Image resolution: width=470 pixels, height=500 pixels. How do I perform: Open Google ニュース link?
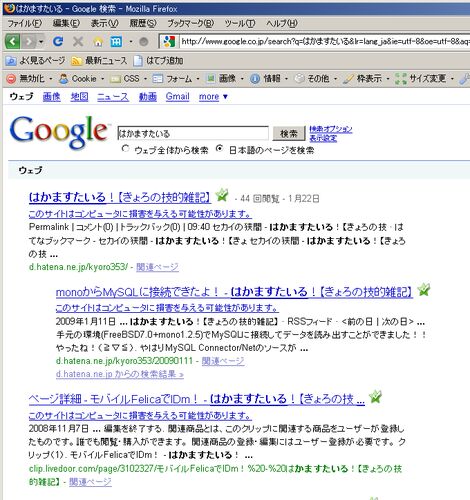coord(113,97)
